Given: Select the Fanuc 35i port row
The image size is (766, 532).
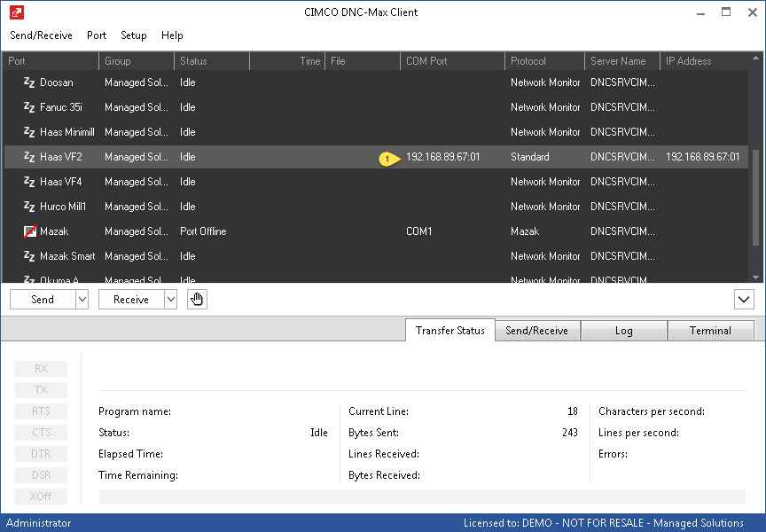Looking at the screenshot, I should pos(376,107).
